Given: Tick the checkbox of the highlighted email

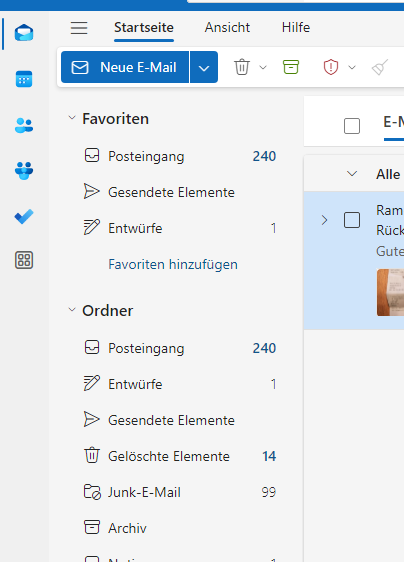Looking at the screenshot, I should pyautogui.click(x=352, y=220).
